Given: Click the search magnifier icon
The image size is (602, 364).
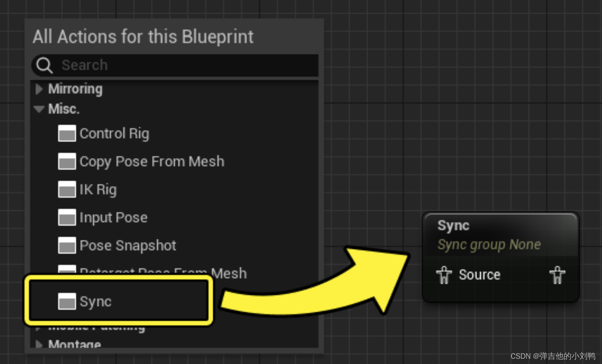Looking at the screenshot, I should pos(44,65).
